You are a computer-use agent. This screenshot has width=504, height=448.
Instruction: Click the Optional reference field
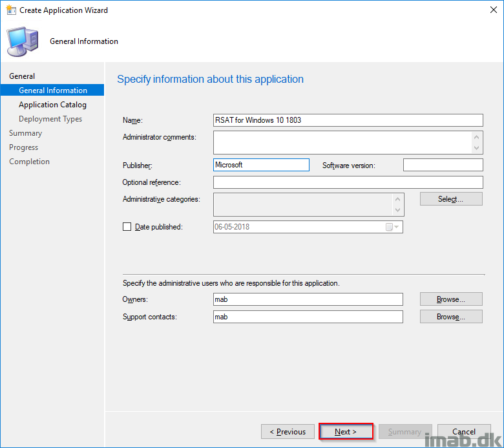pos(348,182)
